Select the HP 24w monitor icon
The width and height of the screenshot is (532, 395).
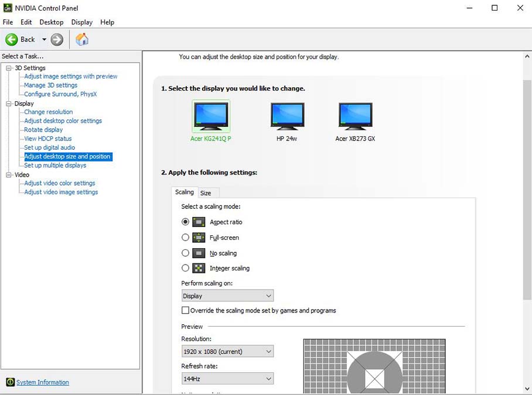(x=287, y=116)
